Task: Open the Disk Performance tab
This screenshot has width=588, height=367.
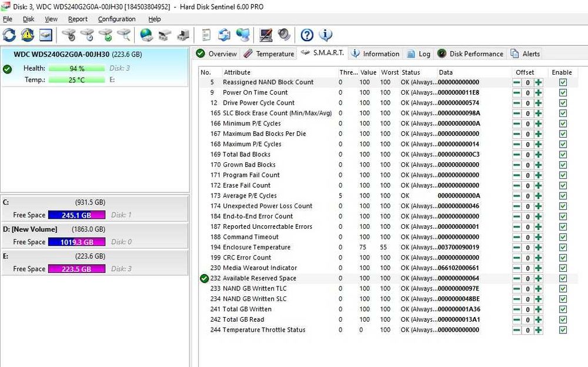Action: click(470, 54)
